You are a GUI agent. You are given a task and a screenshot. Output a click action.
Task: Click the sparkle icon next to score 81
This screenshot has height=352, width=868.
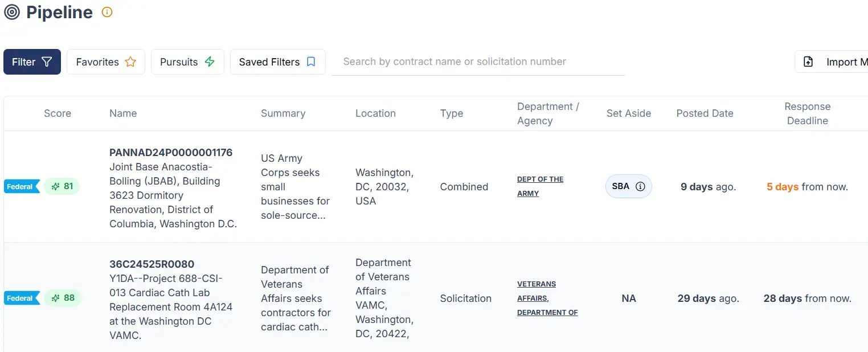click(55, 186)
